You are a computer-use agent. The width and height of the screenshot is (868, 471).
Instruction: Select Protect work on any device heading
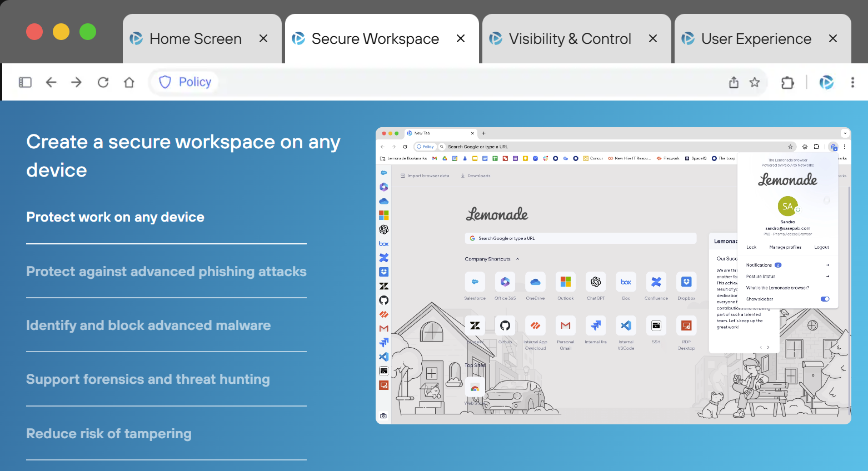pyautogui.click(x=115, y=217)
